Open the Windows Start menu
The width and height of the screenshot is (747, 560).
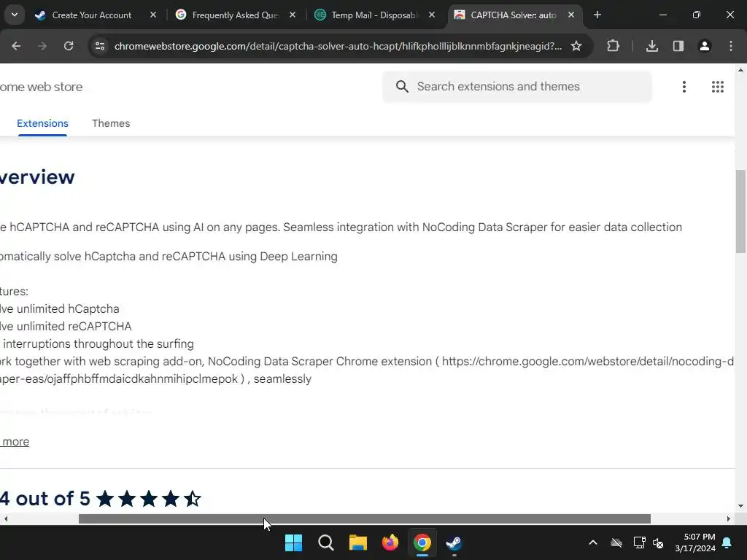[293, 542]
